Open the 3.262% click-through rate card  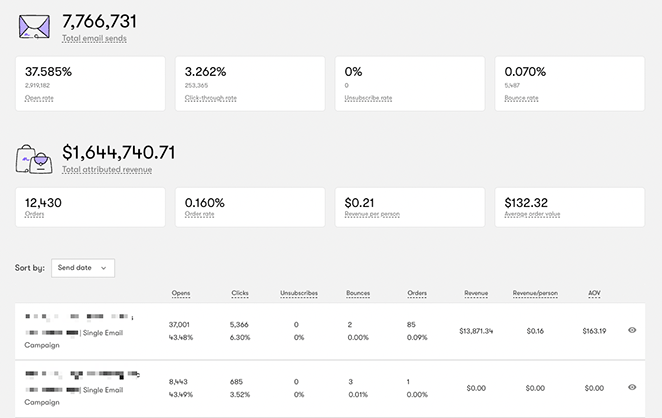(250, 83)
